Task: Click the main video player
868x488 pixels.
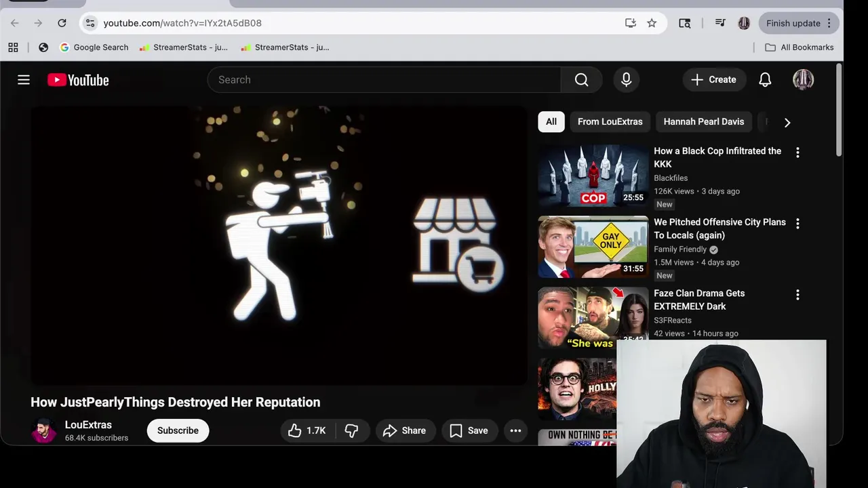Action: [x=279, y=245]
